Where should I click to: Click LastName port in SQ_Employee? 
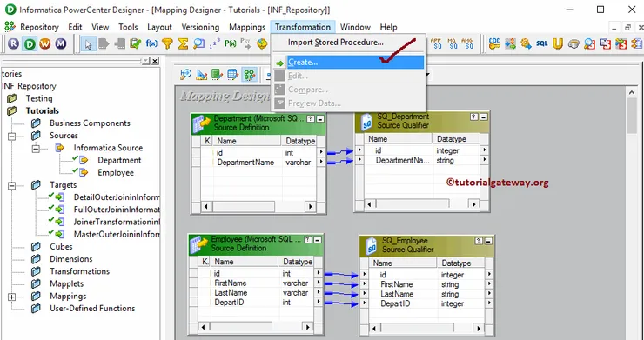[x=396, y=294]
